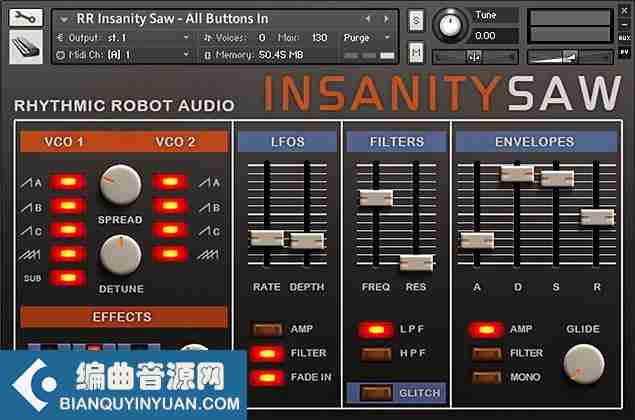Screen dimensions: 635x420
Task: Click VCO 2 multi-saw waveform icon
Action: tap(208, 255)
